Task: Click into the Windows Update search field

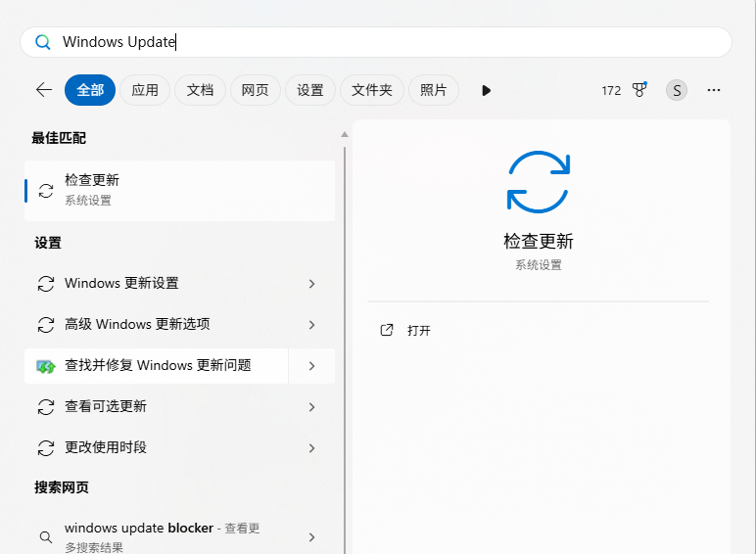Action: point(376,42)
